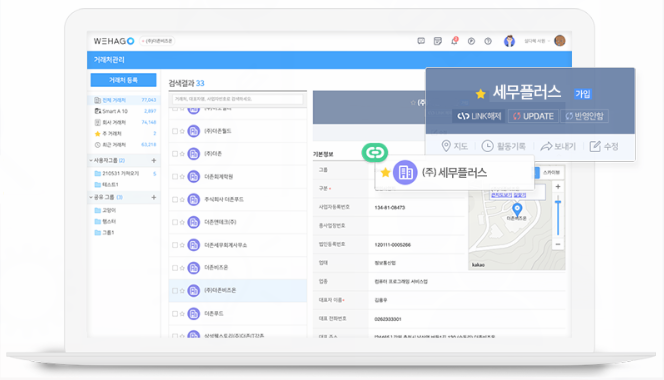This screenshot has width=664, height=380.
Task: Toggle favorite star for 더존회계학원
Action: click(182, 177)
